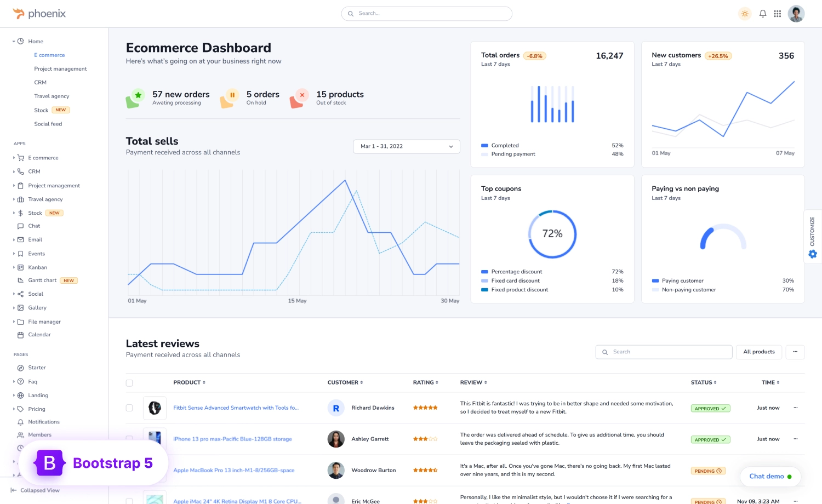
Task: Click the Gantt chart sidebar icon
Action: click(x=20, y=280)
